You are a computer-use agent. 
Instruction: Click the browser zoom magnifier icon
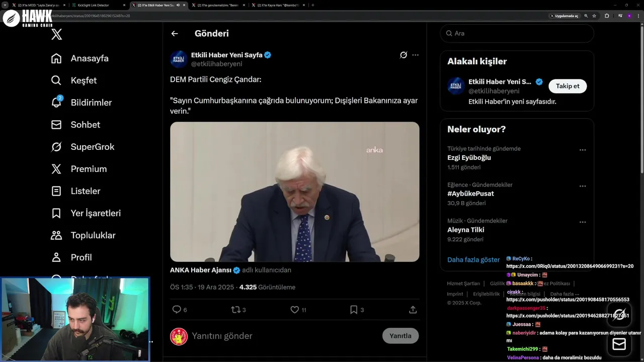(x=586, y=16)
